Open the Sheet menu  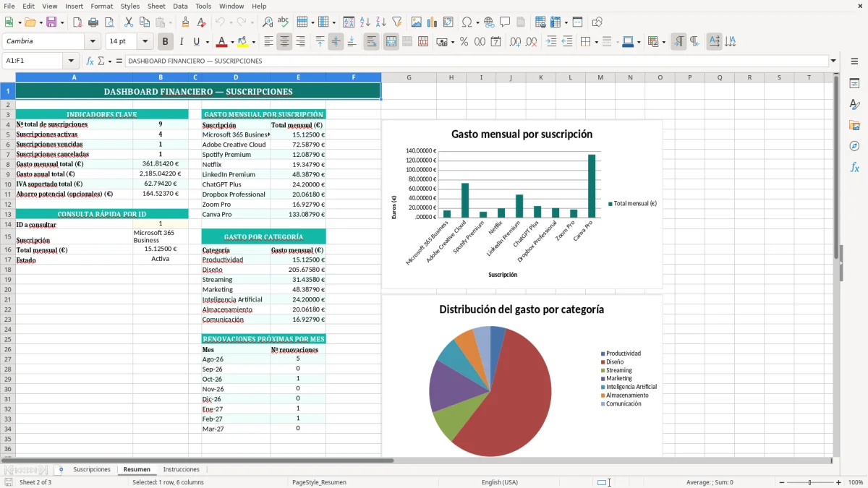click(156, 6)
